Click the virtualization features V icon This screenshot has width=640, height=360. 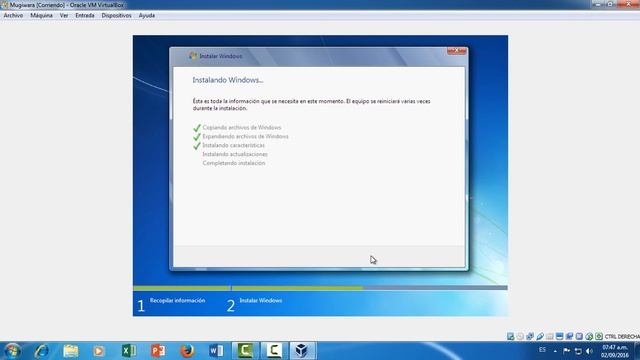(579, 336)
